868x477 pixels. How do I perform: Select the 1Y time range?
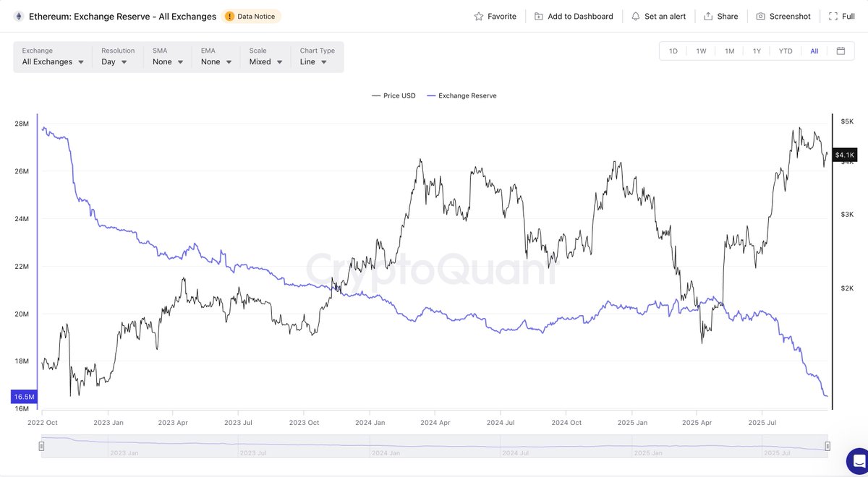(757, 51)
